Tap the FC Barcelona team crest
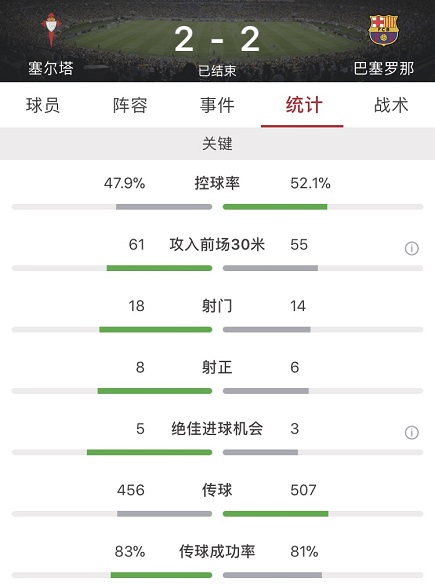 coord(383,30)
